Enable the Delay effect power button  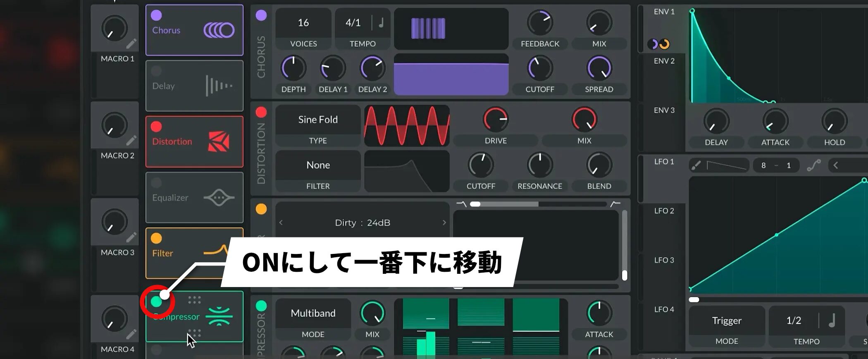point(156,71)
